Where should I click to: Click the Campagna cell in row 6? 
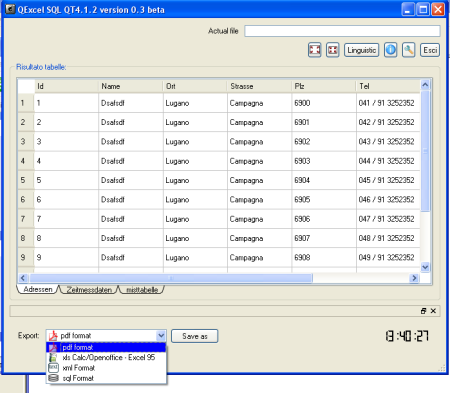tap(260, 200)
